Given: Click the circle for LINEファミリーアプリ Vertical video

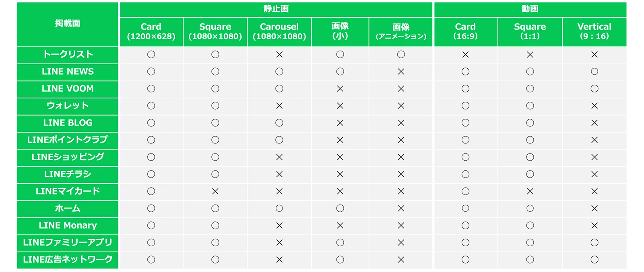Looking at the screenshot, I should [x=594, y=243].
